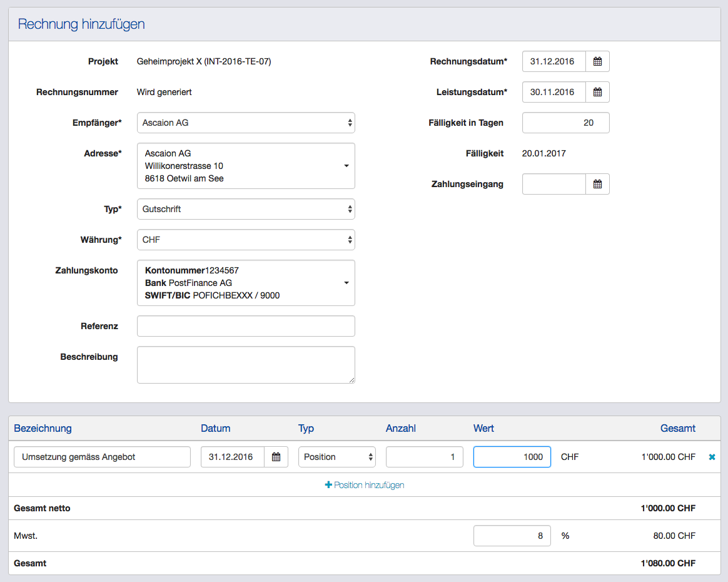Viewport: 728px width, 582px height.
Task: Click the Wert field with 1000
Action: coord(512,457)
